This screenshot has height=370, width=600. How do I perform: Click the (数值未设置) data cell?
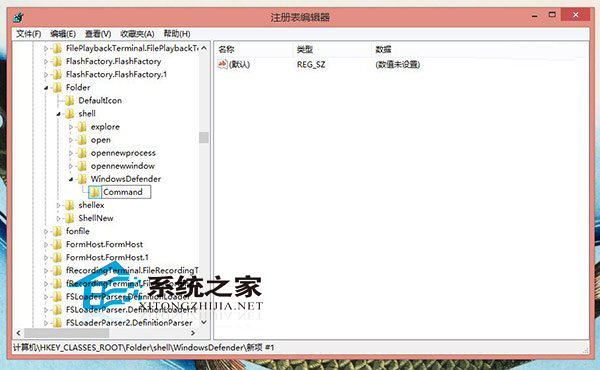click(398, 64)
